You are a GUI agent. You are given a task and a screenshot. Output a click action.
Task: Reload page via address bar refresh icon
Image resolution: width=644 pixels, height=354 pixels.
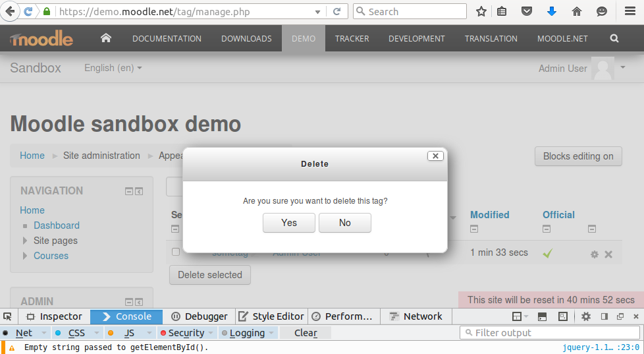pos(336,11)
